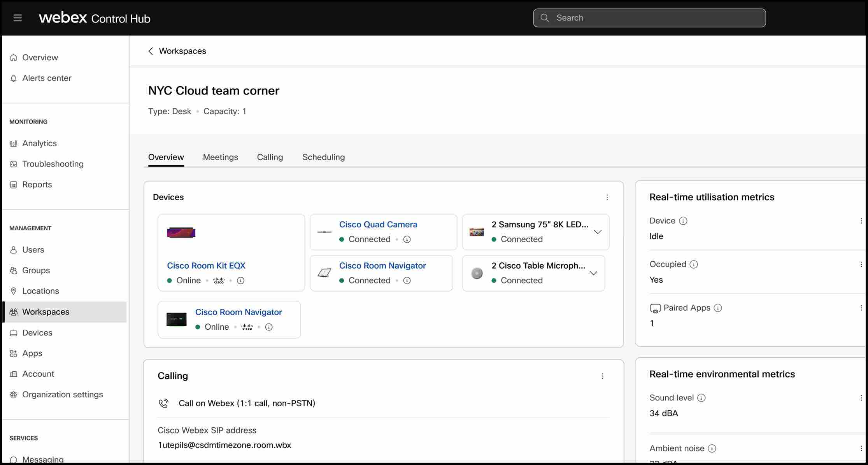Switch to the Calling tab
The width and height of the screenshot is (868, 465).
[270, 157]
